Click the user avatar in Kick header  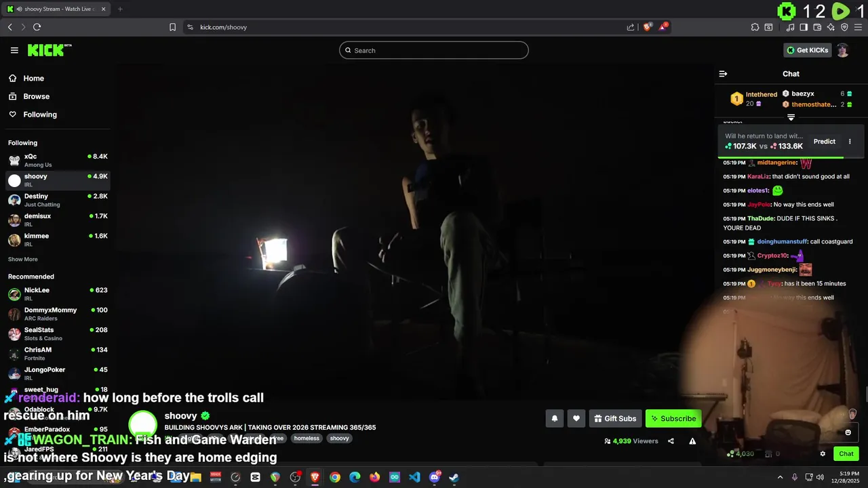(x=842, y=50)
